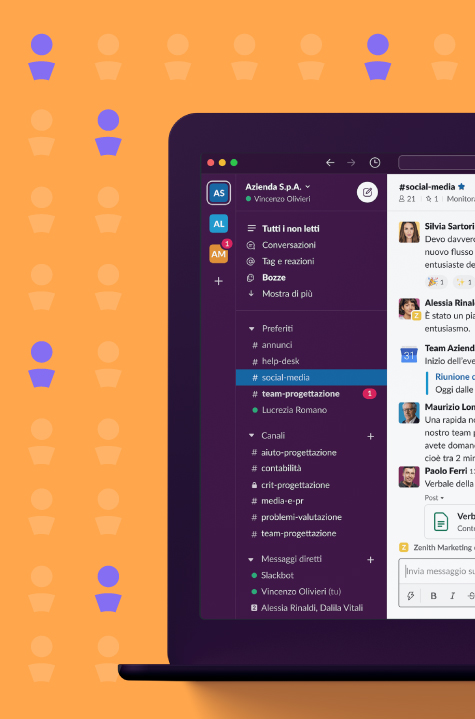Switch to the AL workspace icon
The image size is (475, 719).
click(x=219, y=224)
